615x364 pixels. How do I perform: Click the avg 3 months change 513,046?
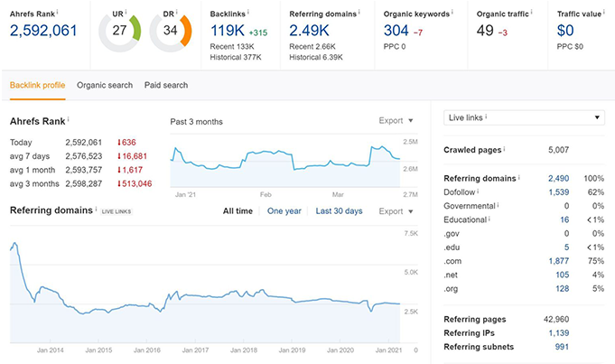tap(135, 183)
